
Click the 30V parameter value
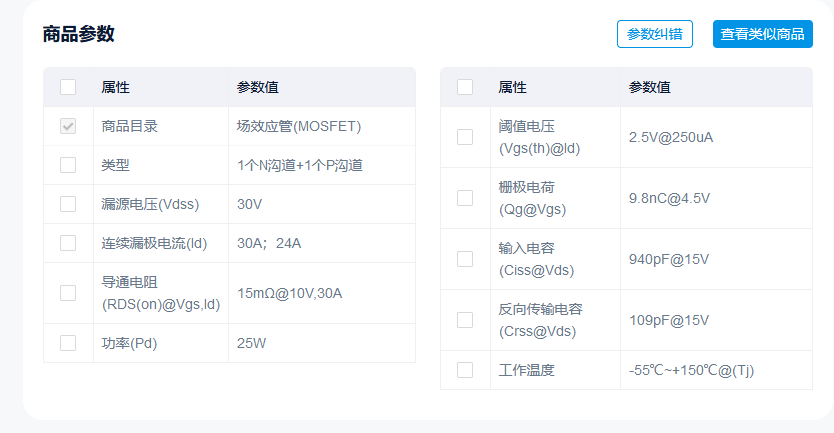tap(249, 204)
